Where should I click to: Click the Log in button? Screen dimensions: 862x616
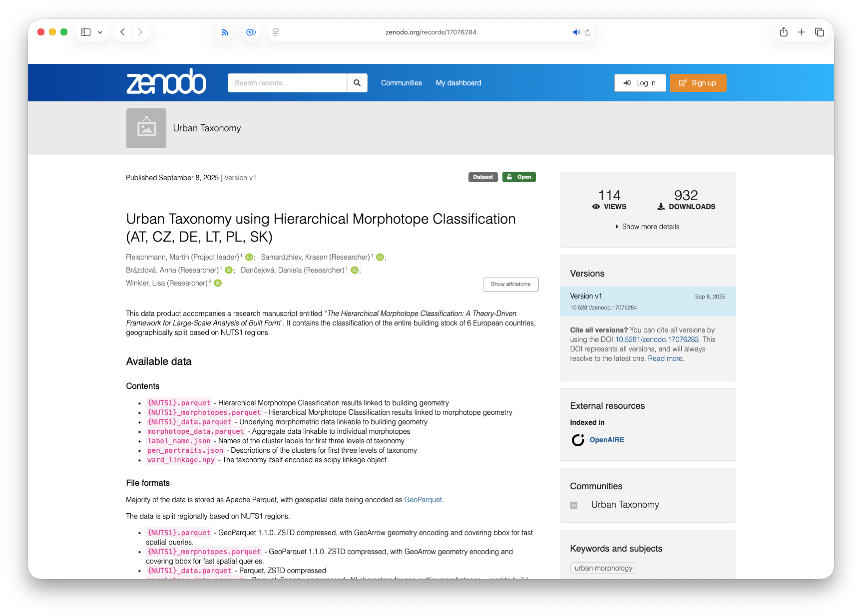(640, 83)
